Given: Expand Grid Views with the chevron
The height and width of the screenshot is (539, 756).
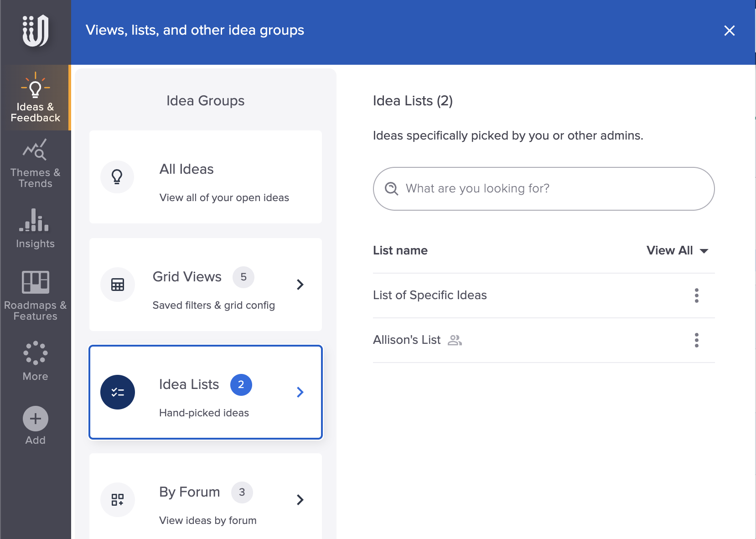Looking at the screenshot, I should (x=300, y=285).
